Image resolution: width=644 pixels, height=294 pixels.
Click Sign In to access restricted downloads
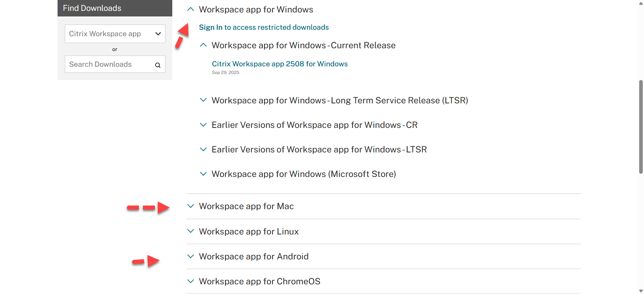[211, 27]
